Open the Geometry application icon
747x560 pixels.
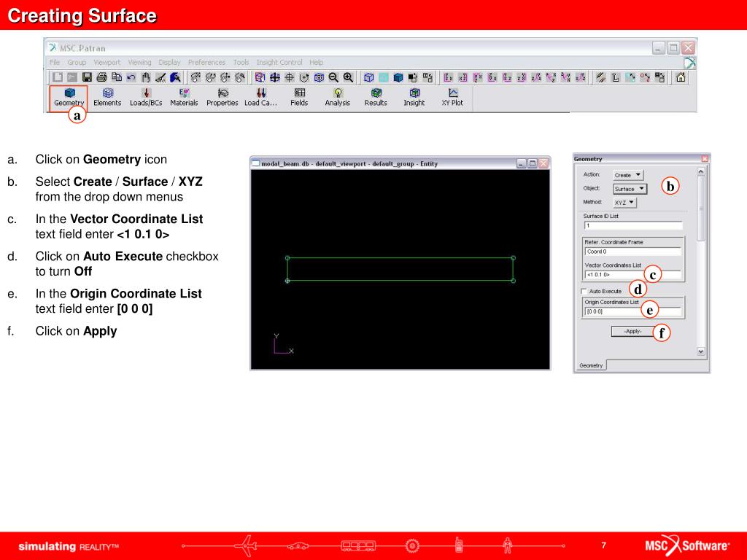[x=69, y=98]
